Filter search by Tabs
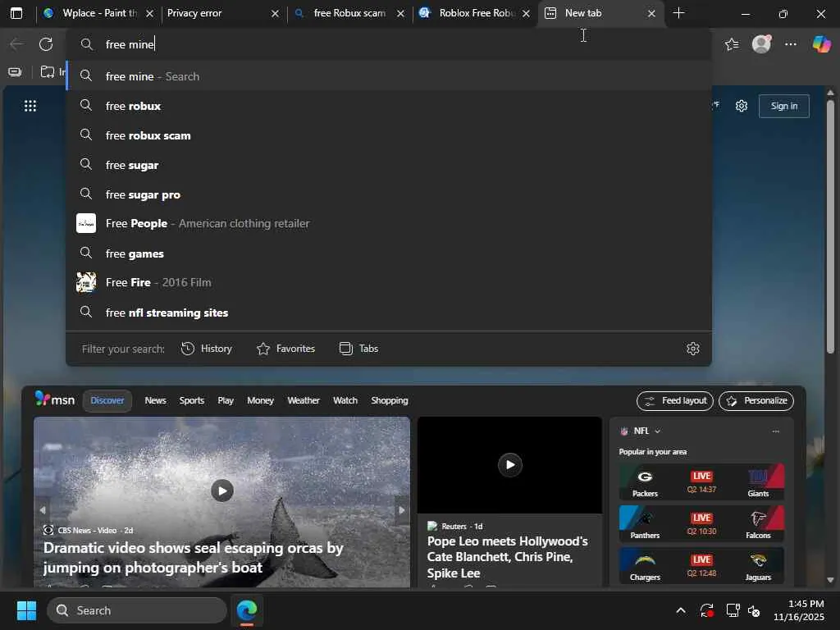The width and height of the screenshot is (840, 630). point(359,349)
